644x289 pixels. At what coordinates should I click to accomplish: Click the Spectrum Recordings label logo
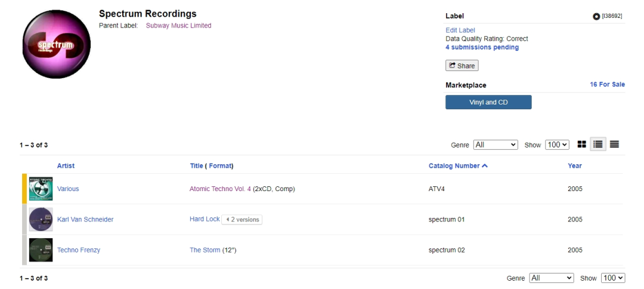(56, 44)
